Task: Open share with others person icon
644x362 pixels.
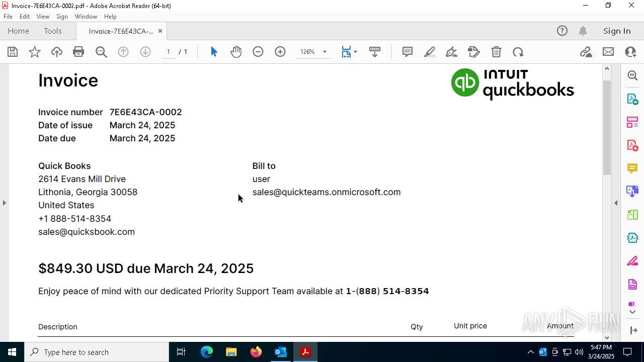Action: [630, 52]
